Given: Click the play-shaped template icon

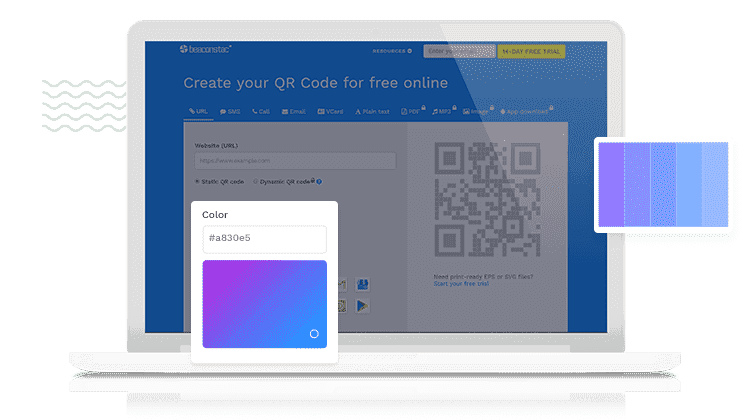Looking at the screenshot, I should (363, 306).
